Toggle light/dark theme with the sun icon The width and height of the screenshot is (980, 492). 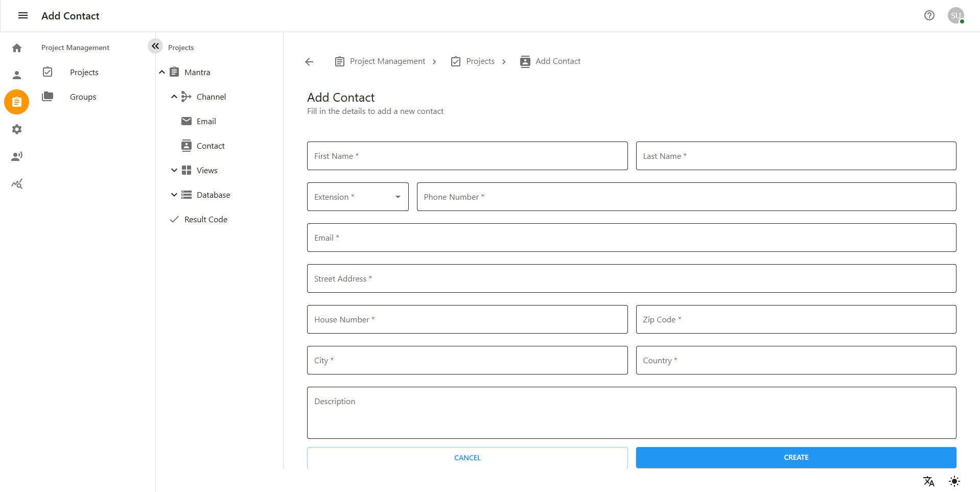954,481
